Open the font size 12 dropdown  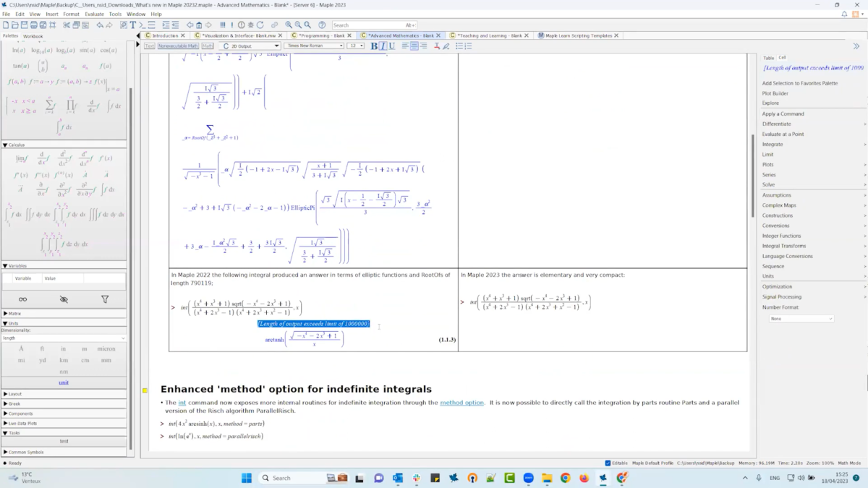pos(356,46)
